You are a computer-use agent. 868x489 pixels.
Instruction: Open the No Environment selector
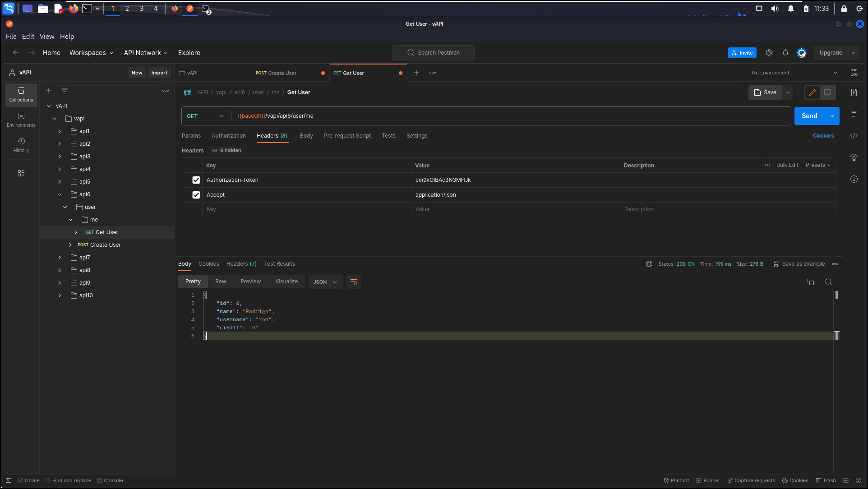pos(794,73)
